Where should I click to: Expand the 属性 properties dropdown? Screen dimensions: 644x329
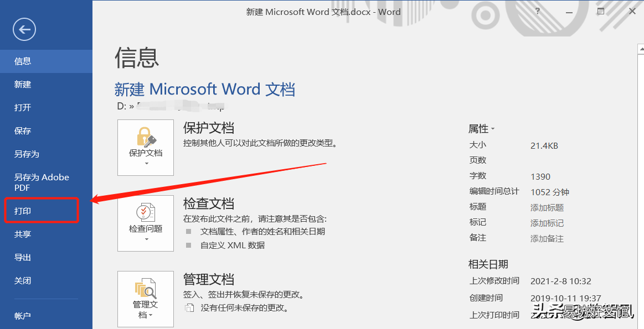tap(481, 129)
